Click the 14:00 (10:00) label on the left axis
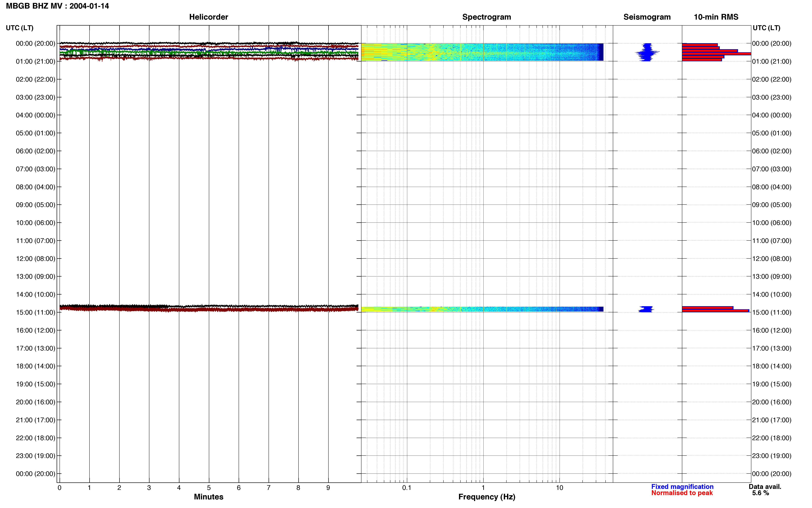This screenshot has width=812, height=508. point(36,294)
